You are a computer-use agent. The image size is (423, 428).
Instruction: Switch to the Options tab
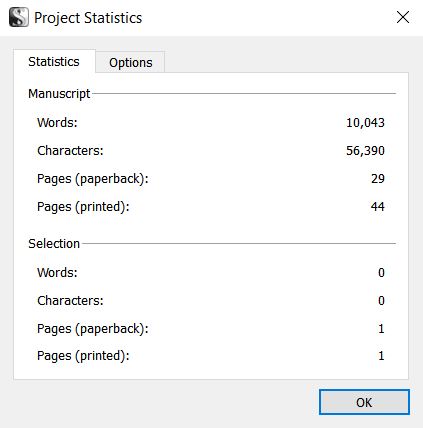130,62
